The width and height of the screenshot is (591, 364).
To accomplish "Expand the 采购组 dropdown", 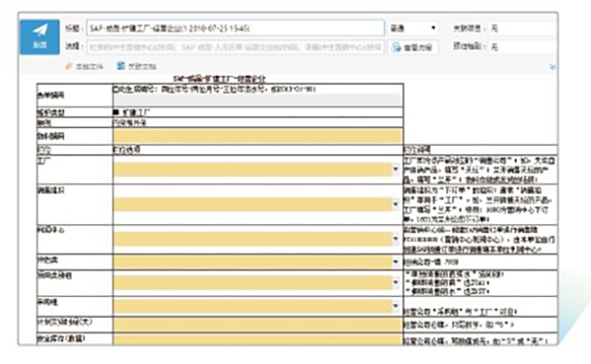I will point(396,306).
